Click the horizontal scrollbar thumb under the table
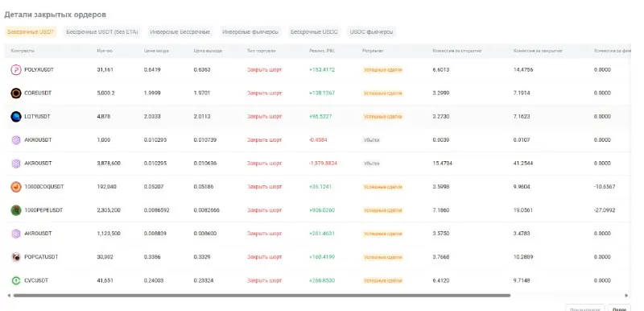The image size is (644, 311). click(x=262, y=296)
